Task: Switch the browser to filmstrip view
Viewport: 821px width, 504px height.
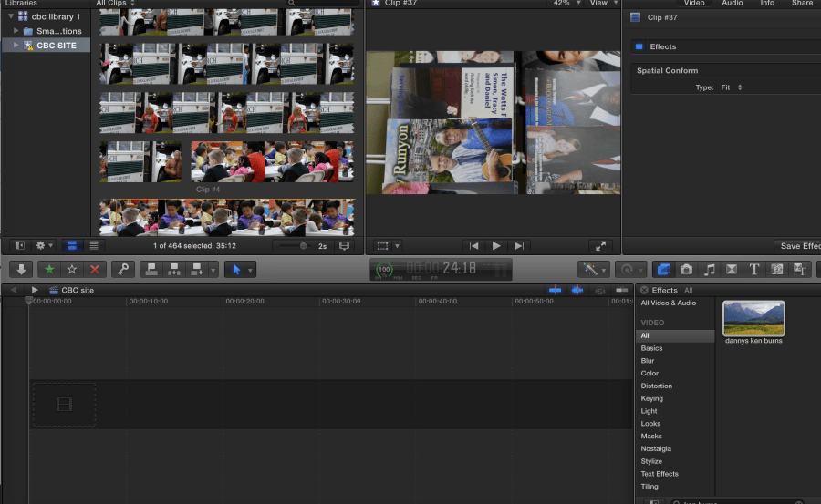Action: (74, 246)
